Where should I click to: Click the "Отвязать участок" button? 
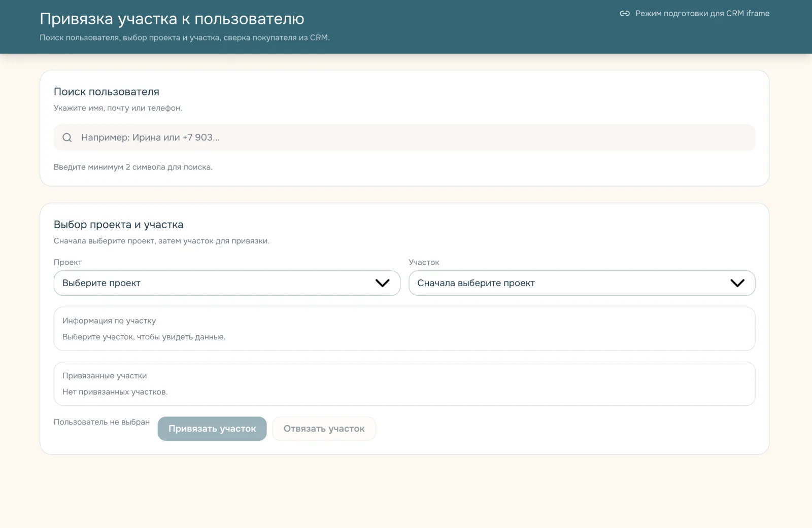click(x=324, y=429)
